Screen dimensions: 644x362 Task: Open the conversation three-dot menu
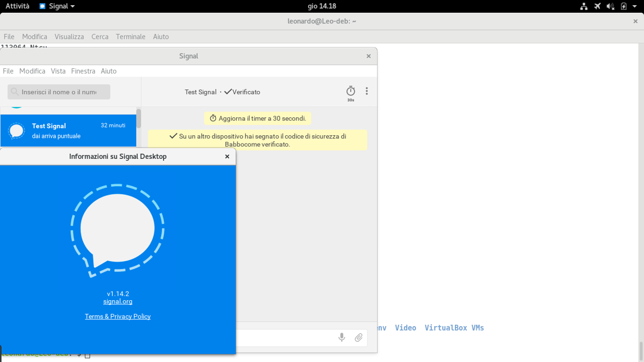tap(367, 90)
